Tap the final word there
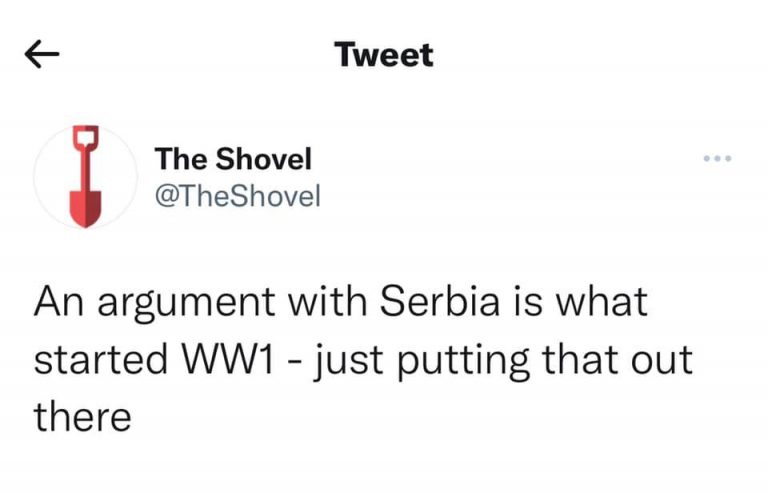768x493 pixels. click(82, 417)
